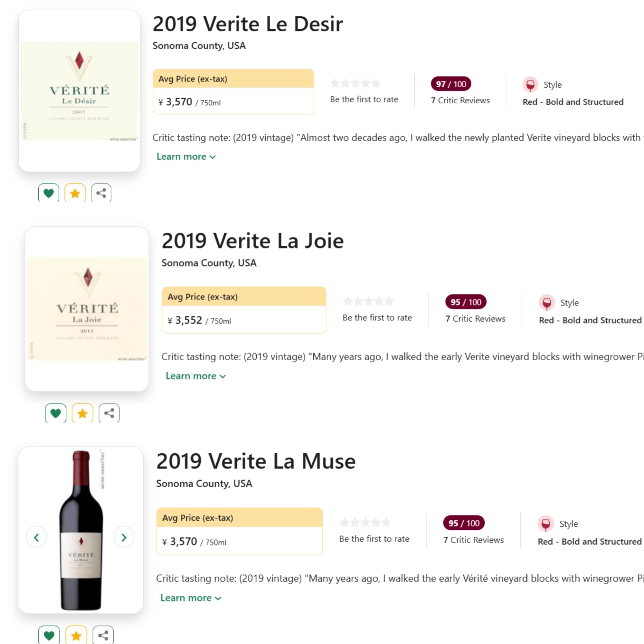This screenshot has height=644, width=644.
Task: Show next image of La Muse bottle
Action: (124, 537)
